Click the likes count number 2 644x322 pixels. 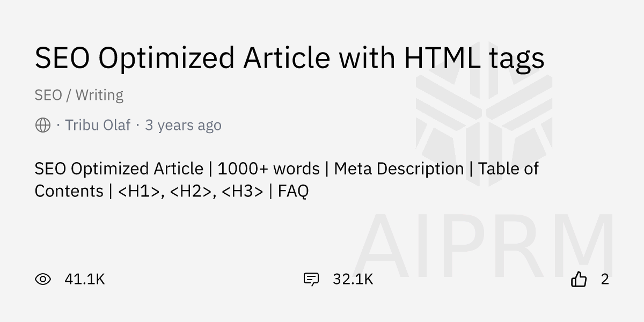pyautogui.click(x=605, y=279)
